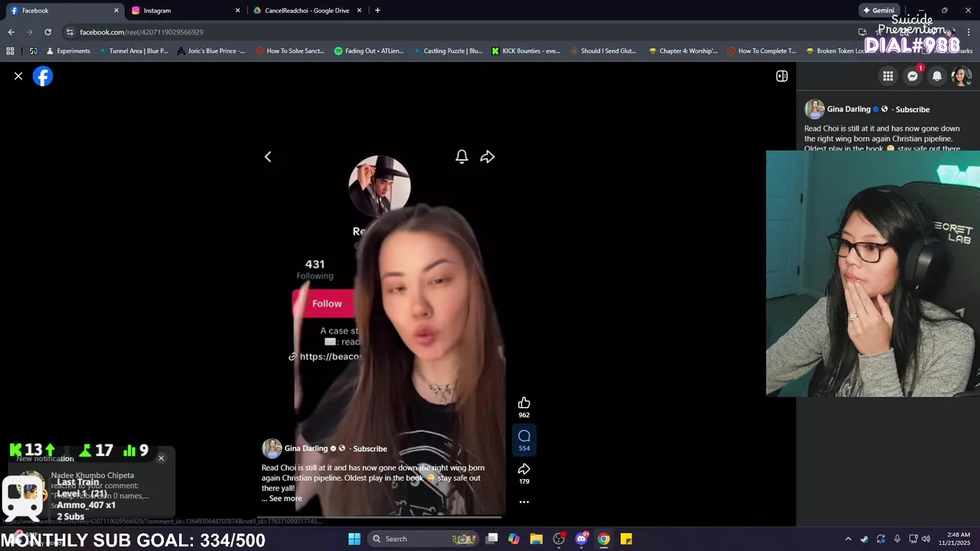This screenshot has height=551, width=980.
Task: Reload the Facebook page
Action: pyautogui.click(x=47, y=32)
